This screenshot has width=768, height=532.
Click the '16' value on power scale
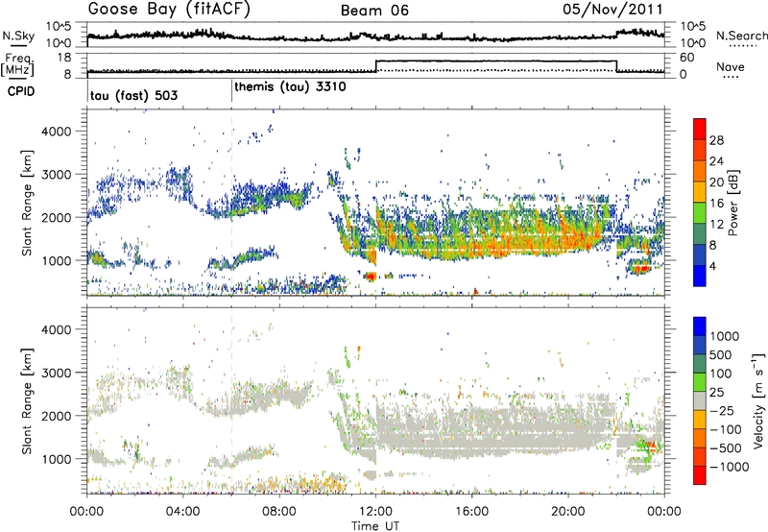(716, 204)
